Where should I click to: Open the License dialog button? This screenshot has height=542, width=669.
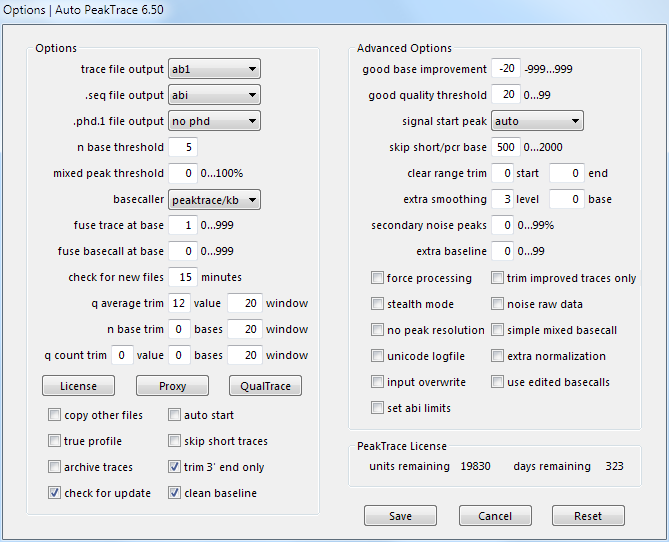click(79, 386)
